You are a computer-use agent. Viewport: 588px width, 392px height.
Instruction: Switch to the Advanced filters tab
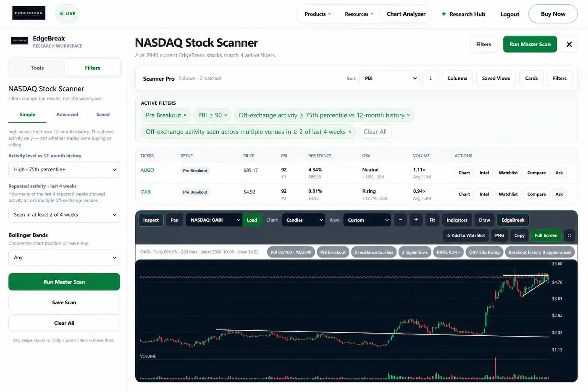(x=67, y=114)
